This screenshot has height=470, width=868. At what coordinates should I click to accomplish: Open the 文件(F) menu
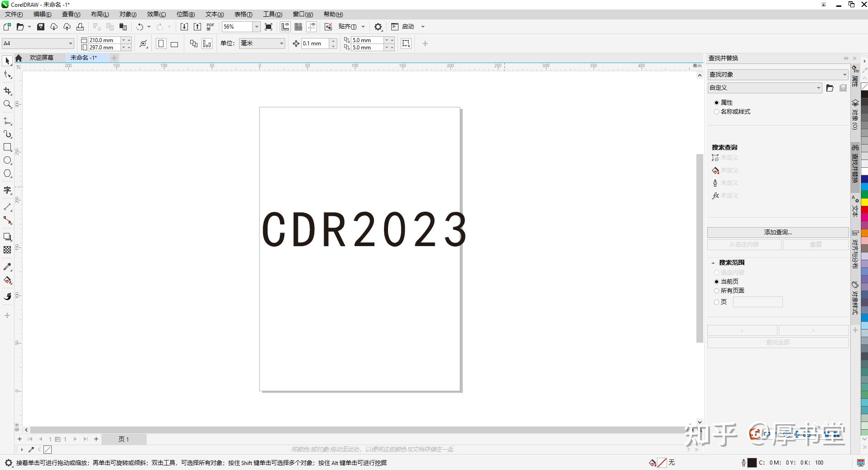[13, 14]
